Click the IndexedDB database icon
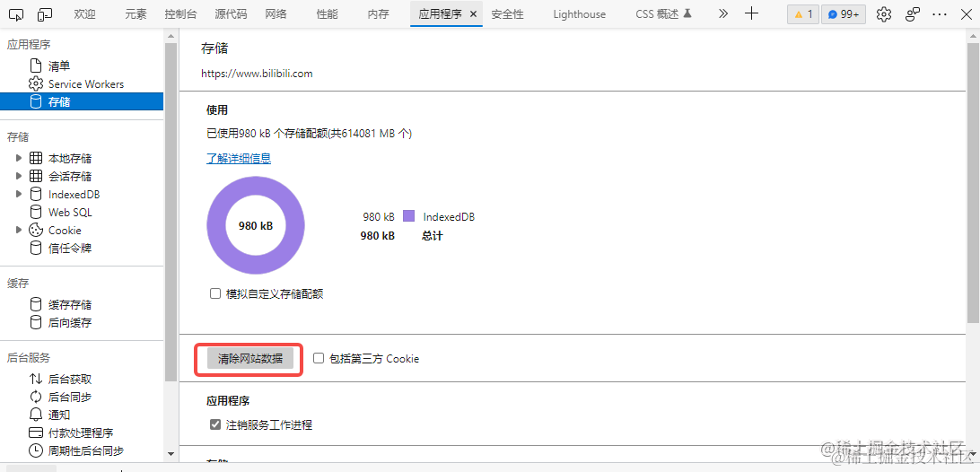 point(36,195)
